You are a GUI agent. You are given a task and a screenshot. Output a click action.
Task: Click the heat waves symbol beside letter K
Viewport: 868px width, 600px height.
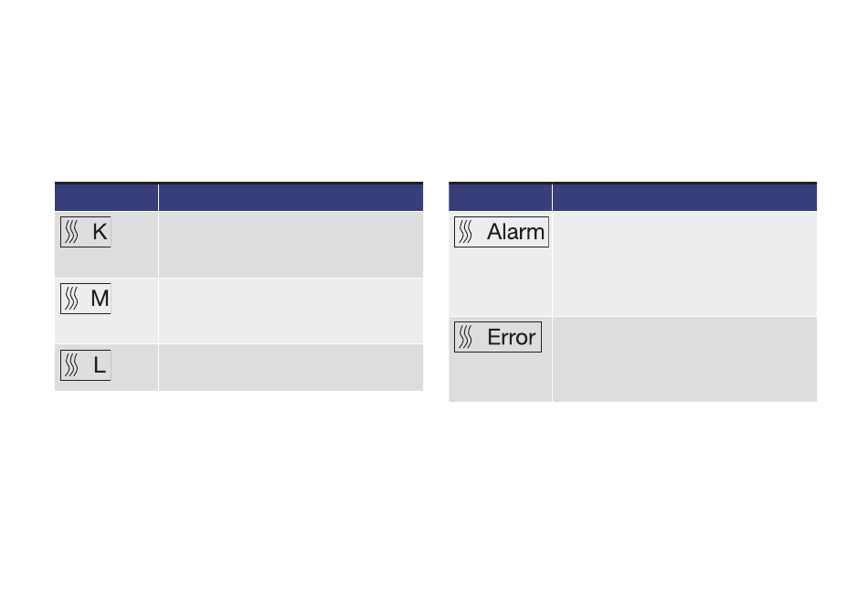71,232
